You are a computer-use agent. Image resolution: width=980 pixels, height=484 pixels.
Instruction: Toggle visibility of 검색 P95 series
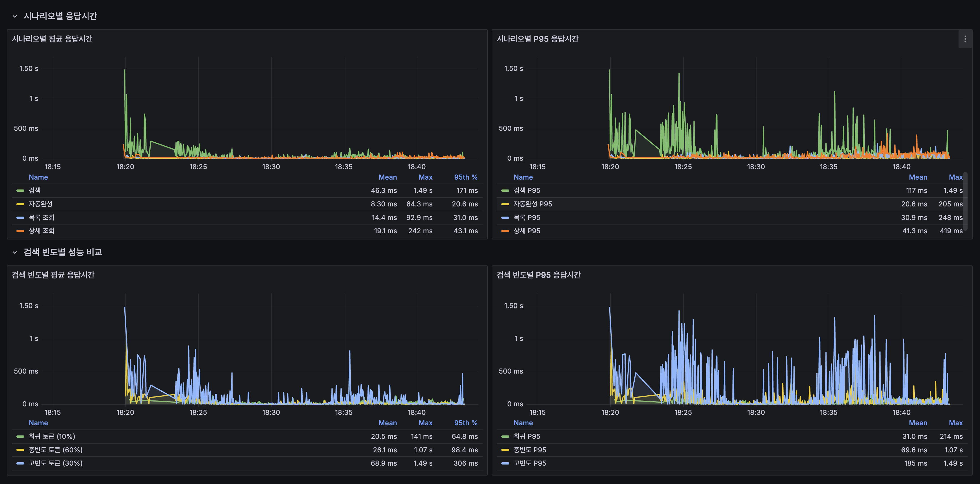click(x=526, y=191)
